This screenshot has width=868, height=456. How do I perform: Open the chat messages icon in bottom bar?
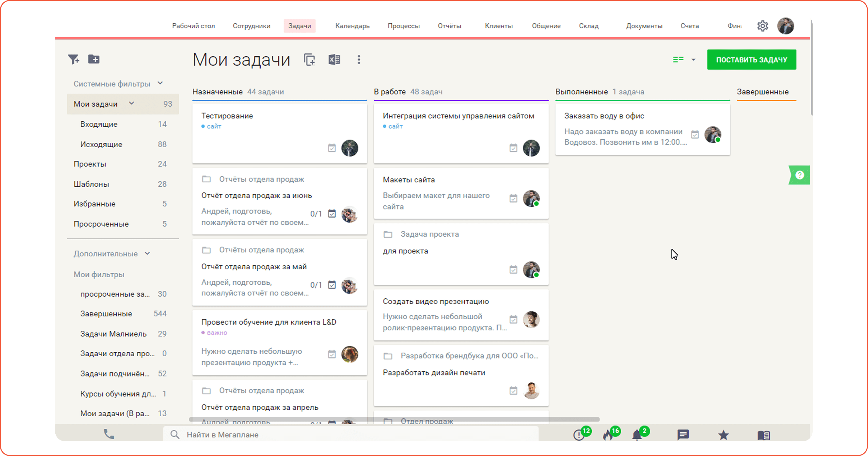coord(683,435)
